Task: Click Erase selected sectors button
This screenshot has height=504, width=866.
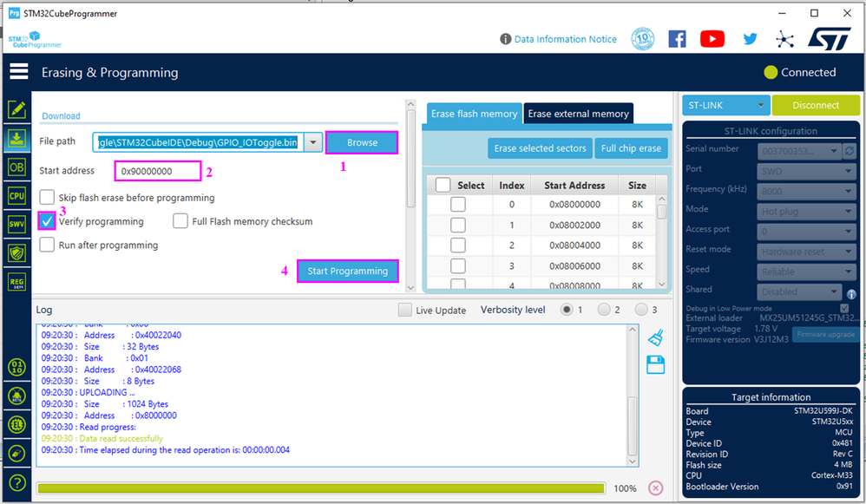Action: (540, 148)
